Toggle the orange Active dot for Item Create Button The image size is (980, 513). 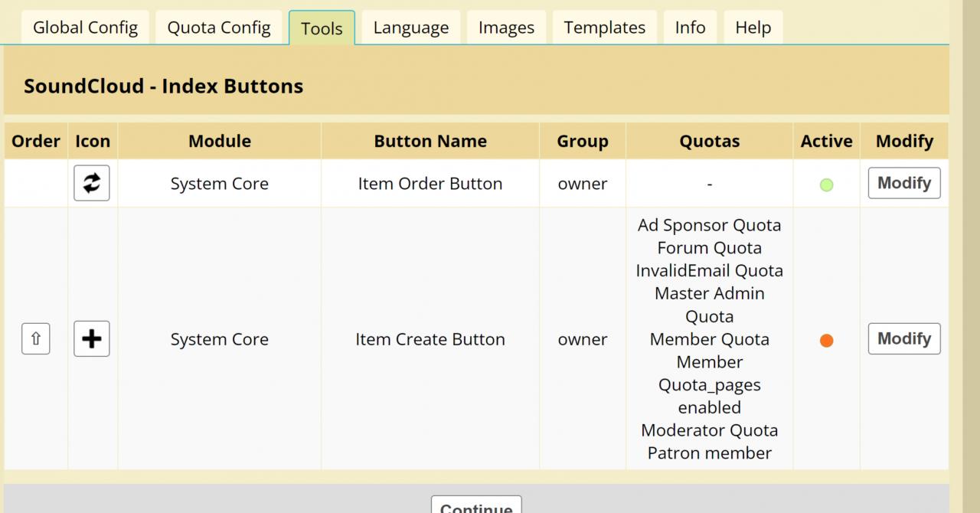(826, 340)
